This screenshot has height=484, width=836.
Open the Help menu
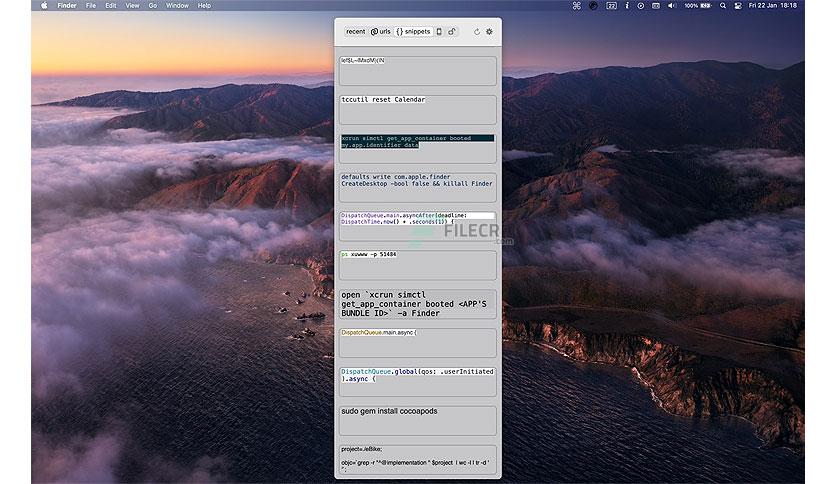pyautogui.click(x=204, y=5)
